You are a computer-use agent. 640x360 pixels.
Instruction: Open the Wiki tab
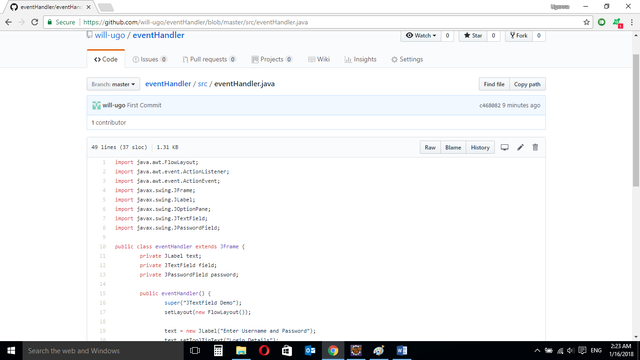point(319,59)
